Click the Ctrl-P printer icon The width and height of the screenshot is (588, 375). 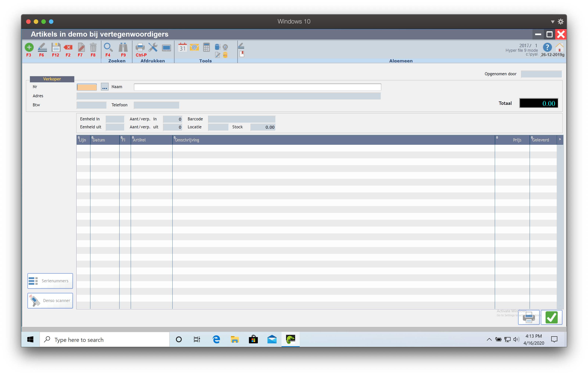coord(140,47)
